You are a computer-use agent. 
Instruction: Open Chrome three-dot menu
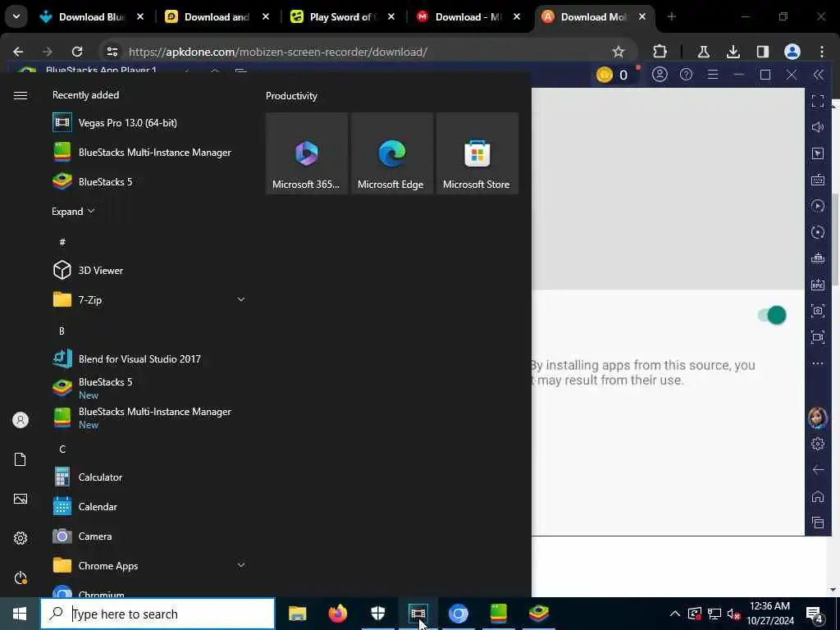point(822,52)
